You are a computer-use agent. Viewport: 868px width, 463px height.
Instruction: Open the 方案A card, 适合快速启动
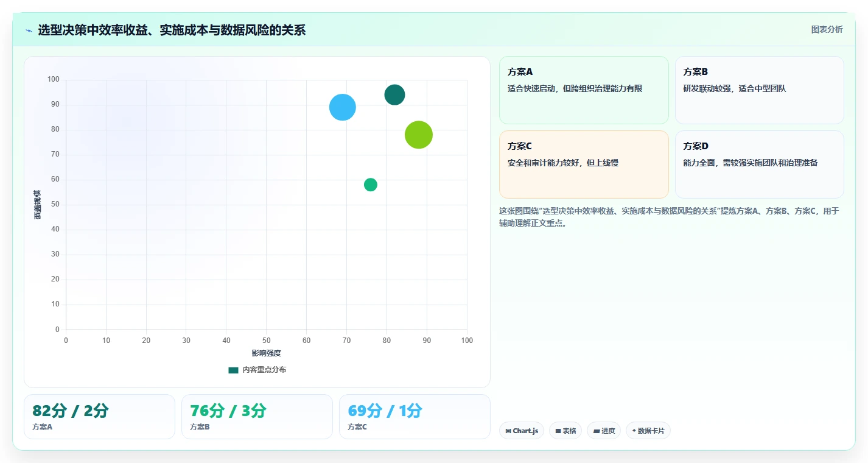pyautogui.click(x=584, y=90)
